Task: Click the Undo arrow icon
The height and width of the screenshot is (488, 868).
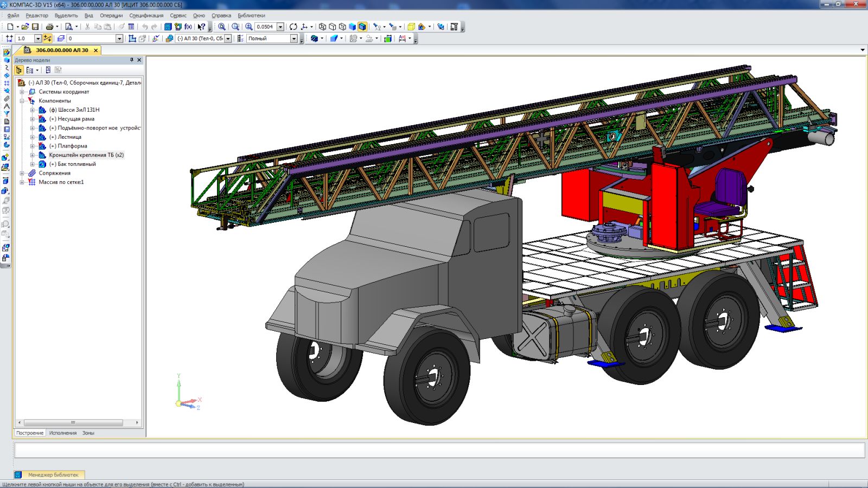Action: pyautogui.click(x=145, y=27)
